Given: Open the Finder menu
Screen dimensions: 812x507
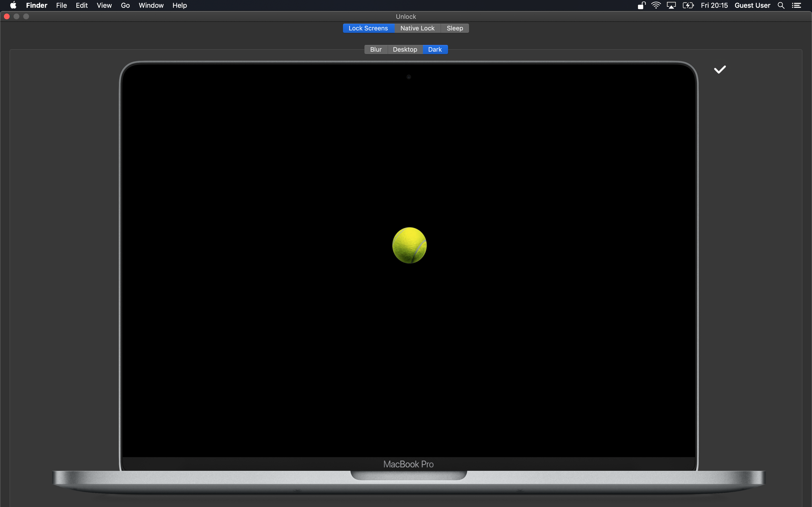Looking at the screenshot, I should pyautogui.click(x=37, y=5).
